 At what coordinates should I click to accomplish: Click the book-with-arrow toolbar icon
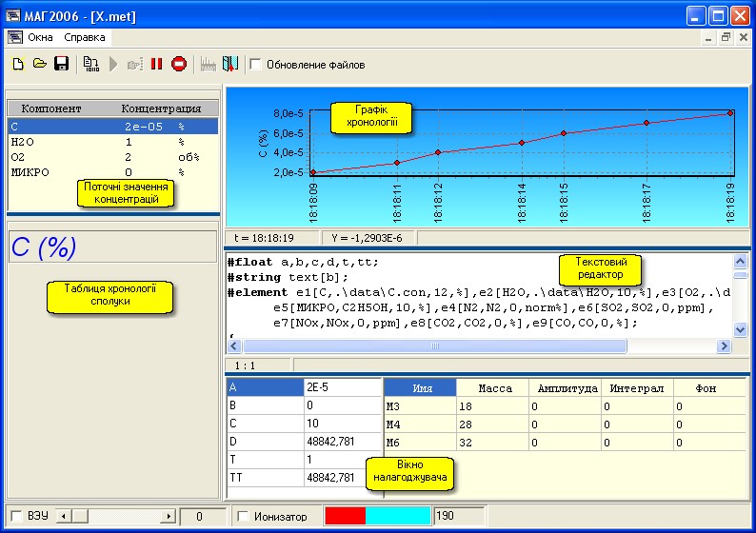[230, 65]
